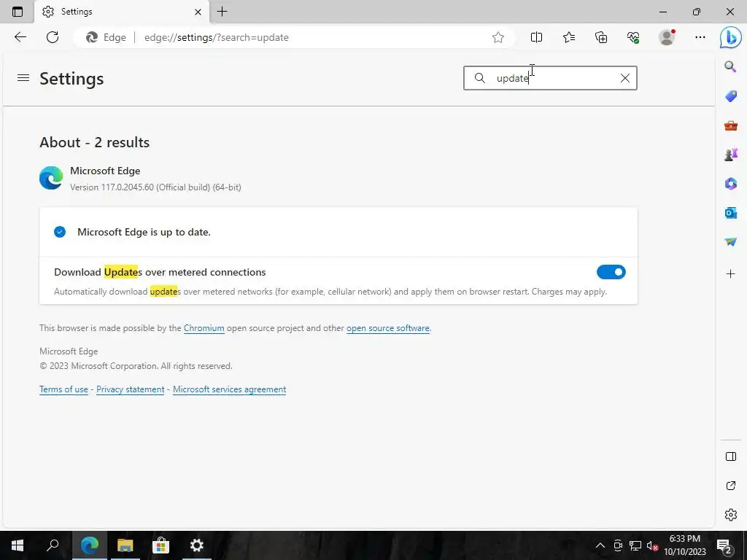Image resolution: width=747 pixels, height=560 pixels.
Task: Open the Chromium link
Action: pyautogui.click(x=204, y=328)
